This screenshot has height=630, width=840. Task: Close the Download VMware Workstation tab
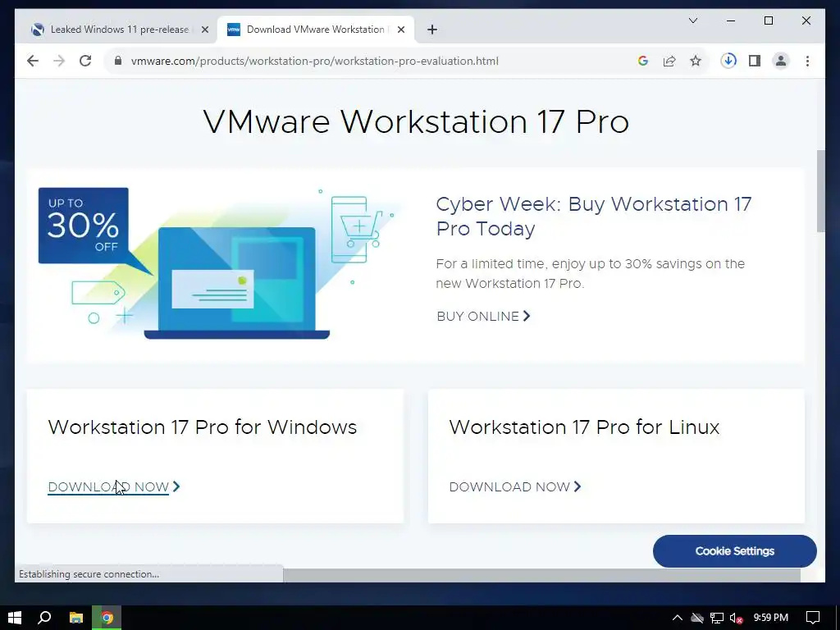400,30
